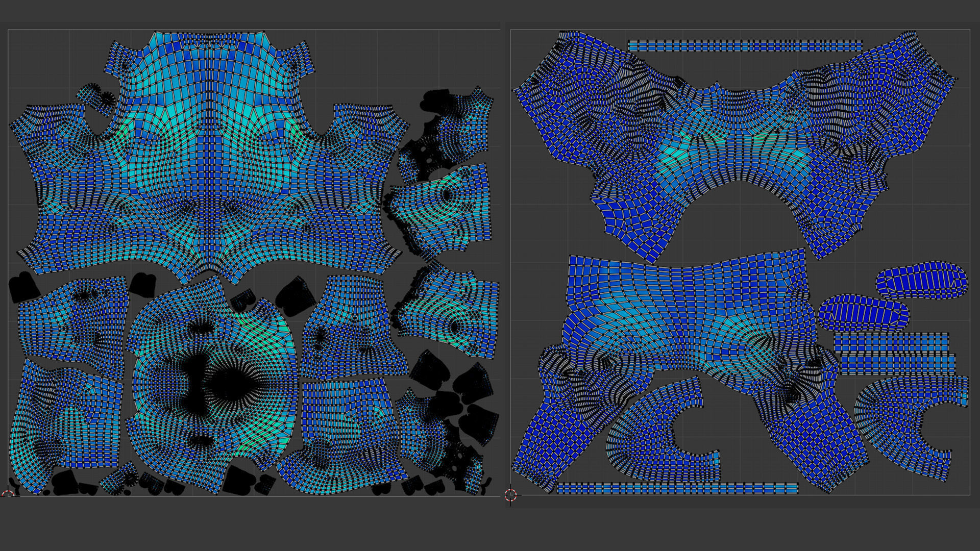The width and height of the screenshot is (980, 551).
Task: Select the black overlapped island at left layout's mid-left edge
Action: pos(23,287)
